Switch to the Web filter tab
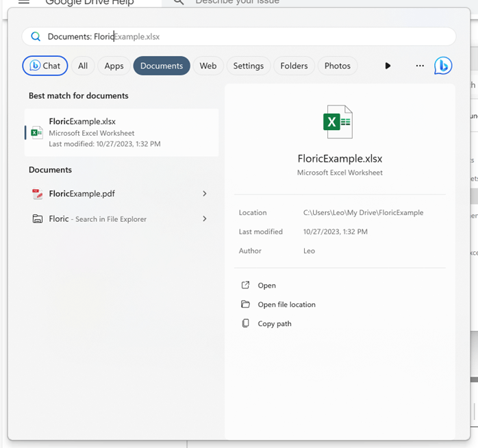The height and width of the screenshot is (448, 478). click(208, 66)
